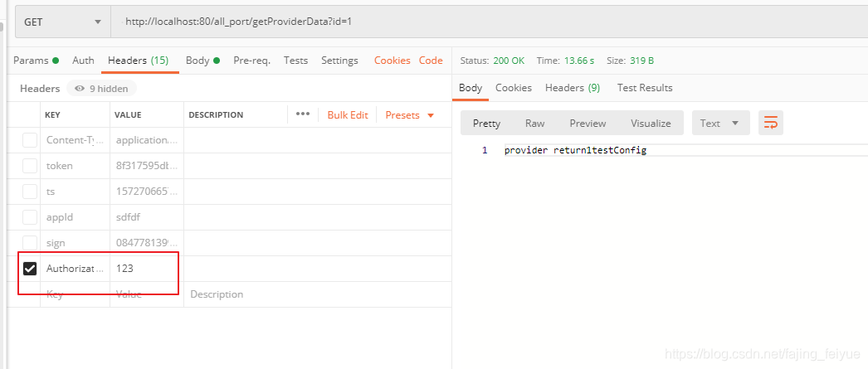Screen dimensions: 868x369
Task: Enable the appId header checkbox
Action: pyautogui.click(x=30, y=217)
